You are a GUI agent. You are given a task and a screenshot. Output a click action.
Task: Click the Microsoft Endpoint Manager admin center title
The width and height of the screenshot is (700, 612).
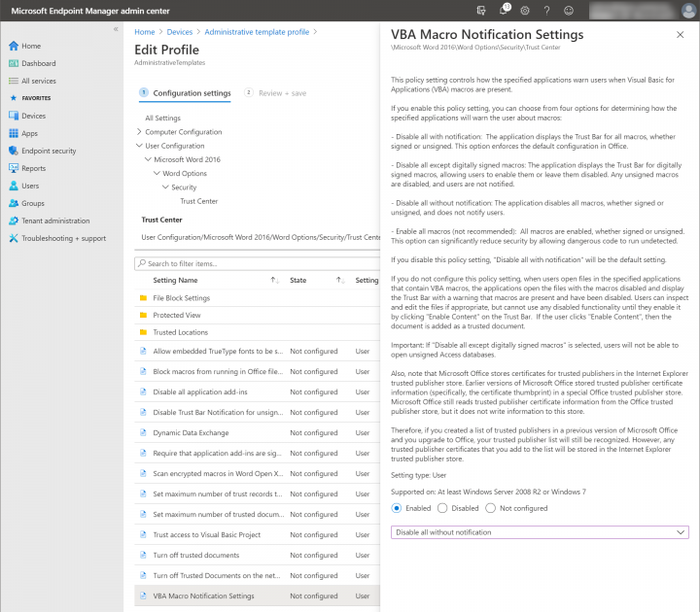[90, 11]
